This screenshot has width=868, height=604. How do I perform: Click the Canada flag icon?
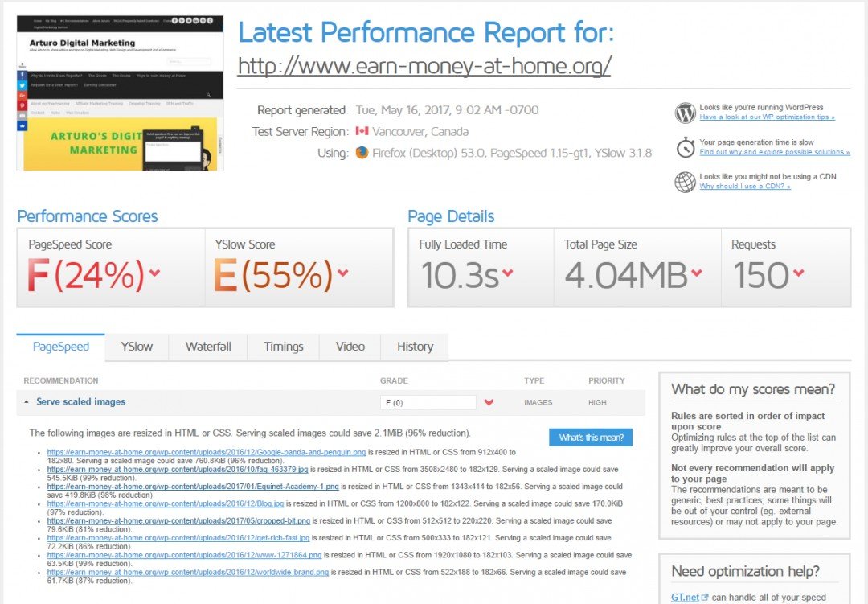coord(362,131)
